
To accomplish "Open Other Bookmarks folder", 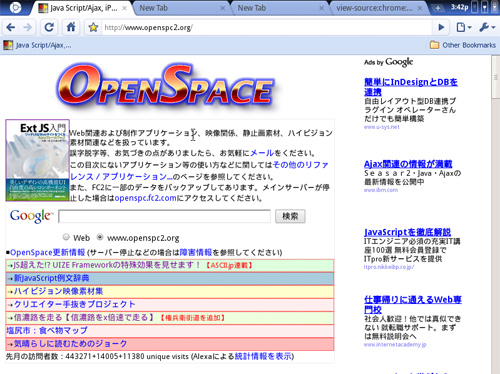I will click(x=463, y=45).
